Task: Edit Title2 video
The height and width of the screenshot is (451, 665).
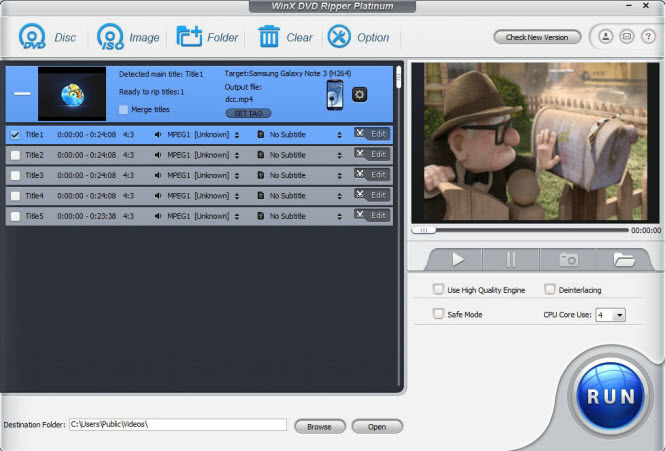Action: coord(372,154)
